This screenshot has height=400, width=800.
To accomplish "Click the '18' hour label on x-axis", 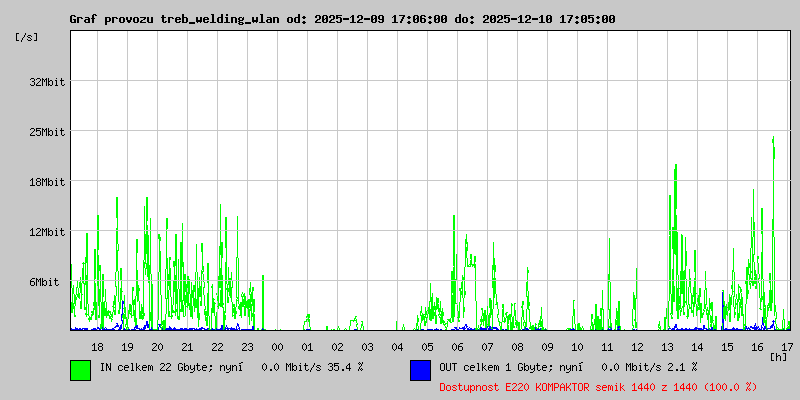I will [97, 347].
